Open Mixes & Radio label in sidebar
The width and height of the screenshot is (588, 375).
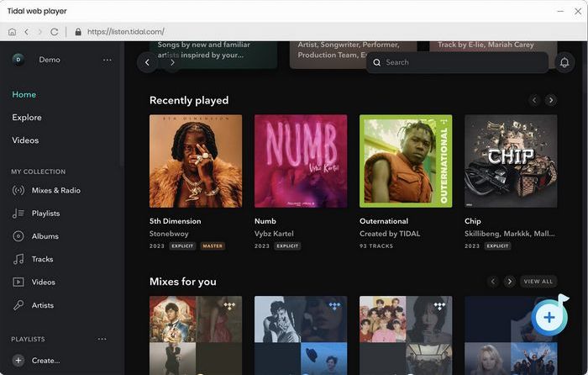click(x=56, y=190)
